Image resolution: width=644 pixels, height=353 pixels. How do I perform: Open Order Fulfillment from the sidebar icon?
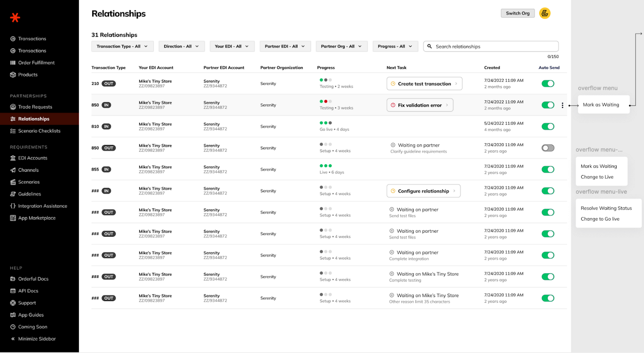tap(13, 62)
